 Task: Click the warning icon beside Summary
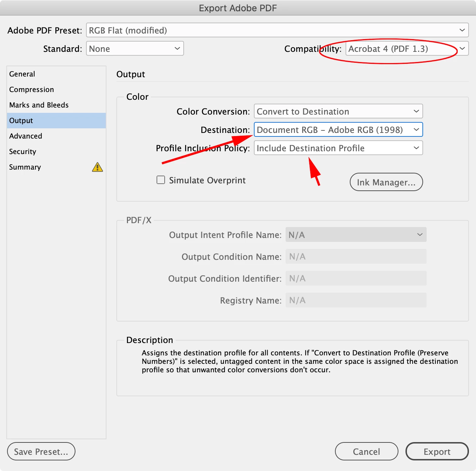tap(97, 167)
